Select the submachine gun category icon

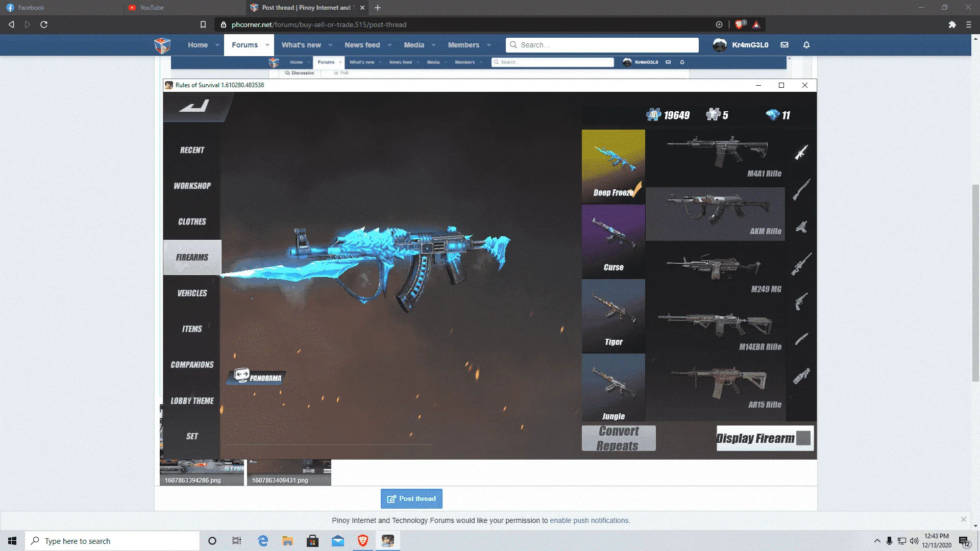click(x=801, y=227)
